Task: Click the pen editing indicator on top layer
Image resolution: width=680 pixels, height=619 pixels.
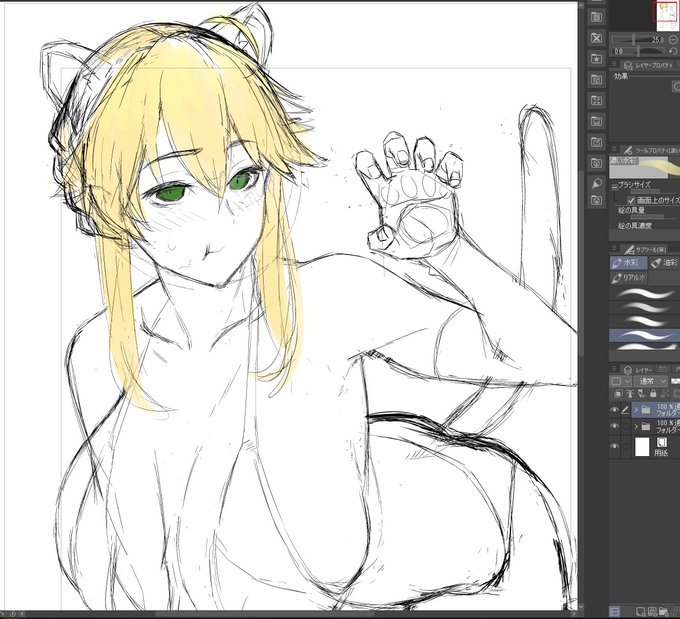Action: [625, 410]
